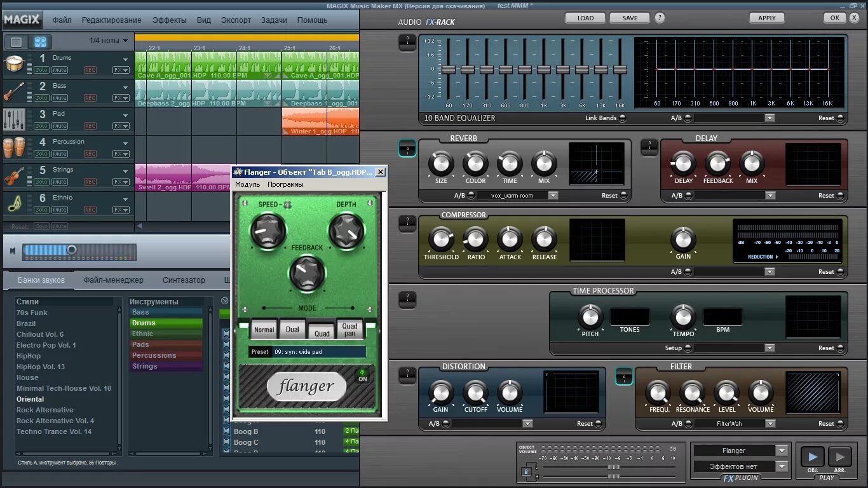The height and width of the screenshot is (488, 868).
Task: Turn the Flanger DEPTH knob
Action: coord(346,231)
